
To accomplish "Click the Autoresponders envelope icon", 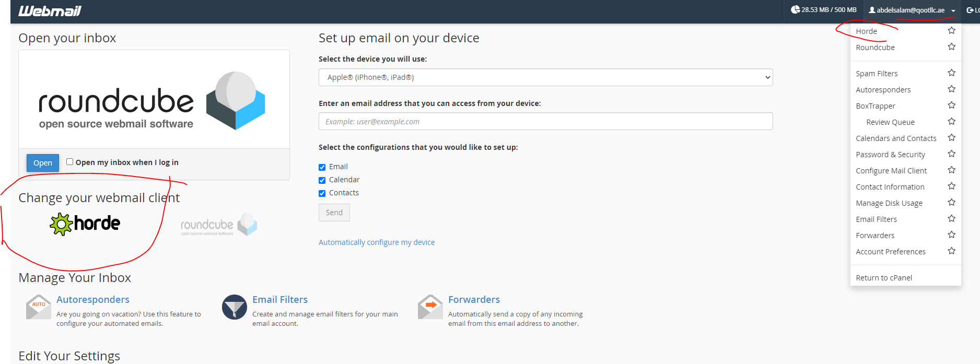I will [38, 307].
